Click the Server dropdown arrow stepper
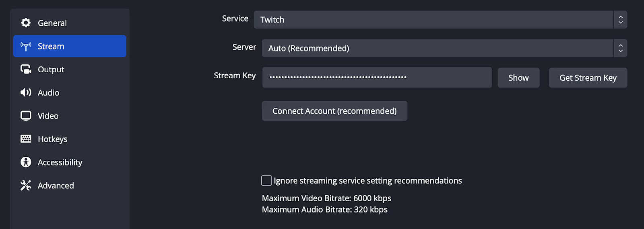This screenshot has height=229, width=644. pyautogui.click(x=621, y=48)
